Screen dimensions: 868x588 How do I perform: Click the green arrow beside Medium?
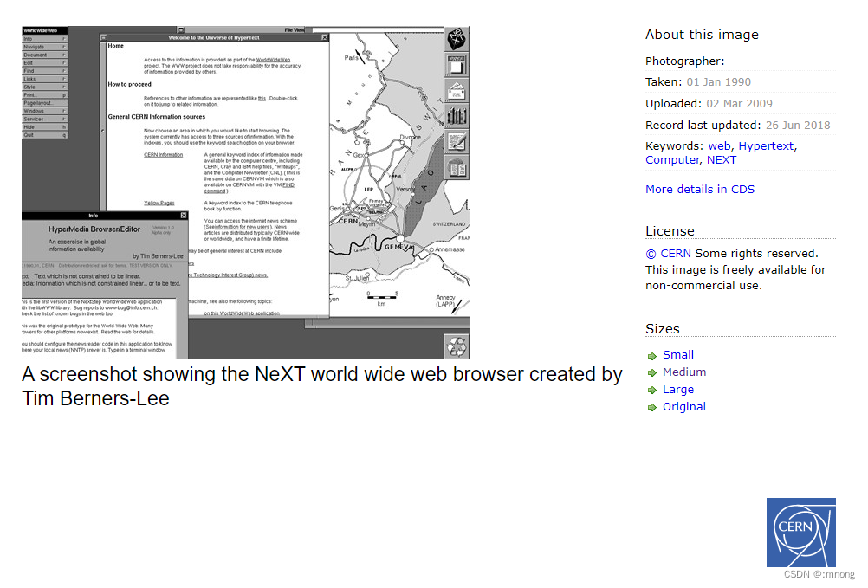652,373
